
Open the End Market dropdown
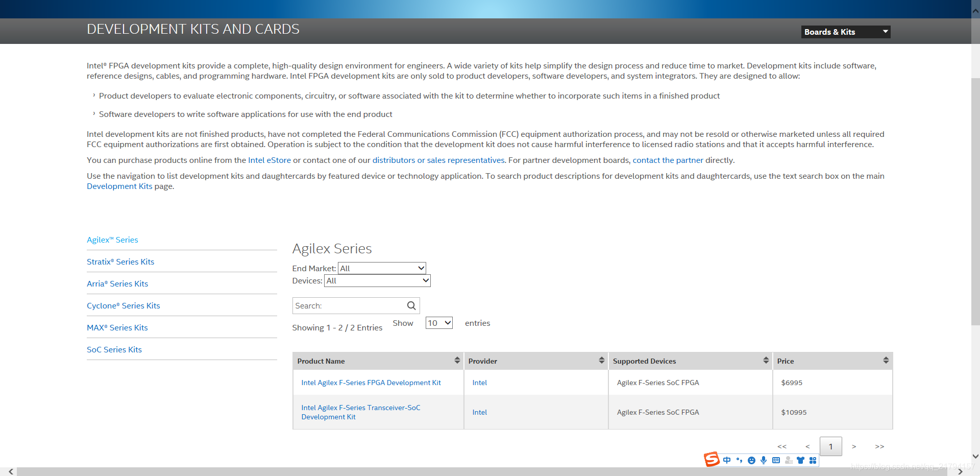pos(382,268)
